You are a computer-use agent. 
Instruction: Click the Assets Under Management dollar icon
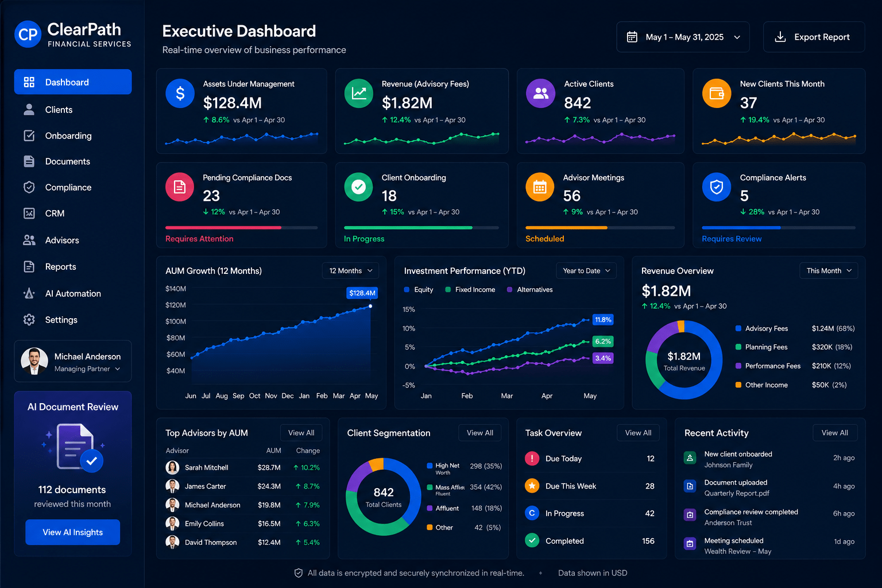180,94
